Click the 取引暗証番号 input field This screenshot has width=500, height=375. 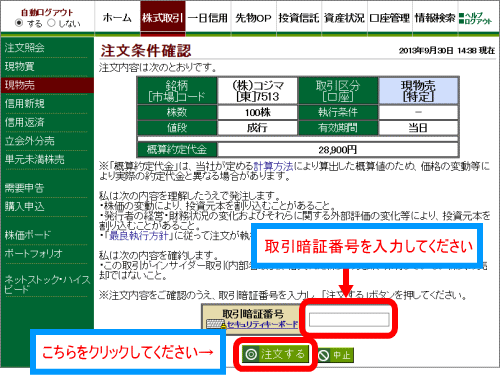click(x=349, y=319)
